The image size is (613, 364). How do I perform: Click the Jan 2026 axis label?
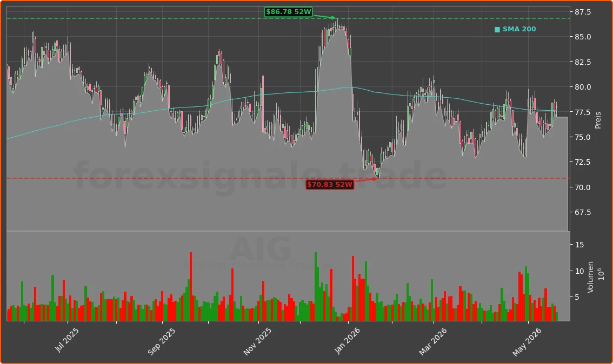coord(347,341)
